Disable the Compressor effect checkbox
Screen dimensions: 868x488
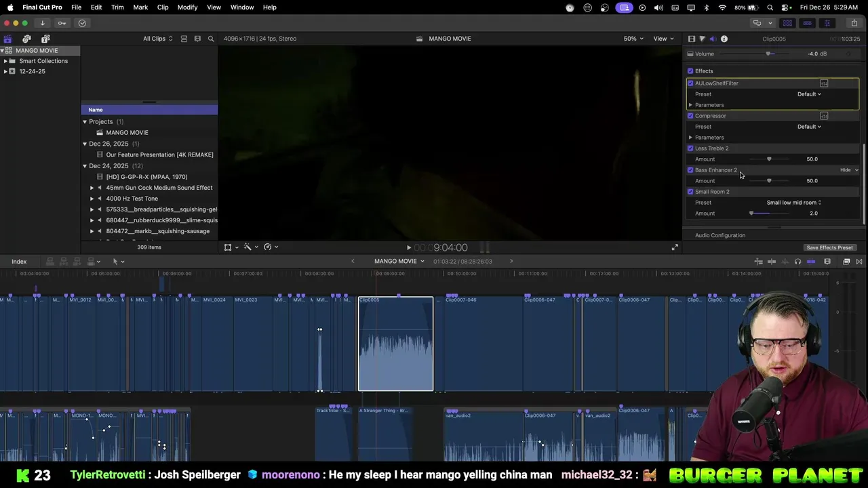point(690,116)
